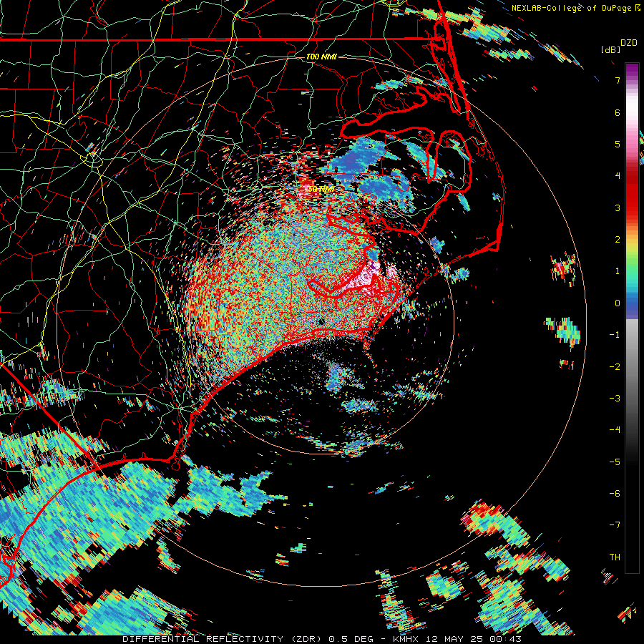Click the 3 value on the scale

[x=618, y=208]
